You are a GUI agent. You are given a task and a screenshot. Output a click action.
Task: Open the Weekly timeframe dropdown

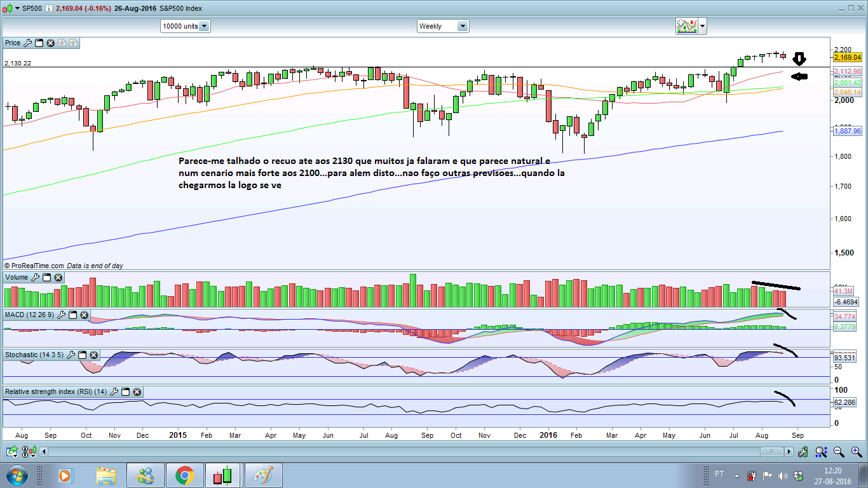[x=443, y=26]
